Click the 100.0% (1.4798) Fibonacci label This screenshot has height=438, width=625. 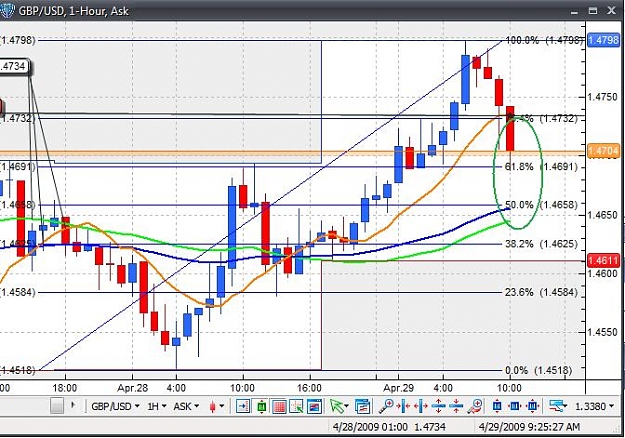tap(544, 40)
